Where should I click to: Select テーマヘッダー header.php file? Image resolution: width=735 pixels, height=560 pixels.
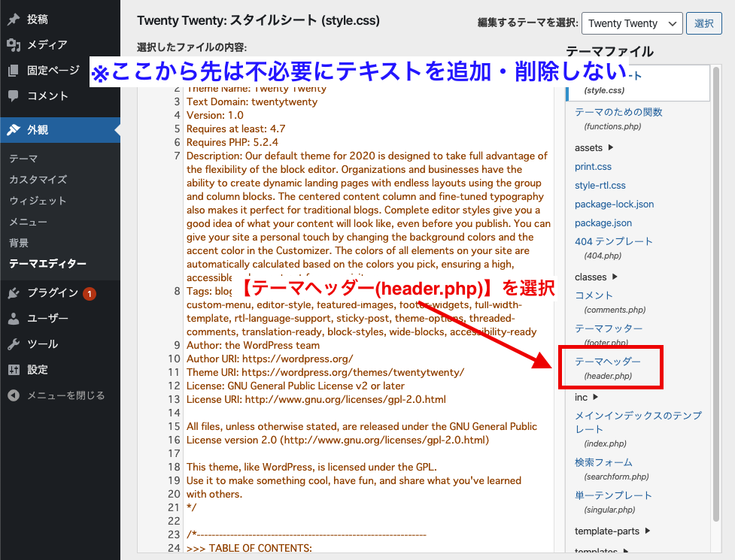pos(608,368)
